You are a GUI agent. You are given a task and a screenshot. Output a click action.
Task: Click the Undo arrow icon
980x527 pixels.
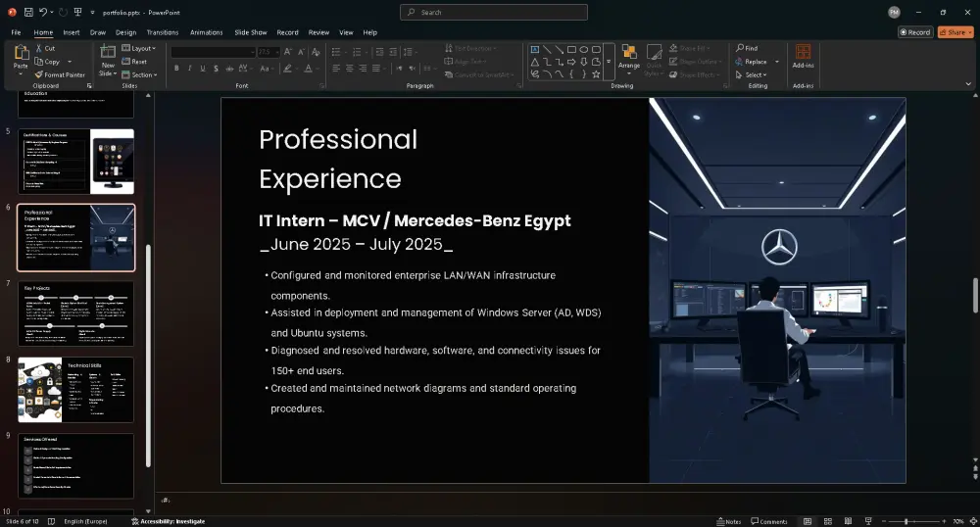coord(45,12)
